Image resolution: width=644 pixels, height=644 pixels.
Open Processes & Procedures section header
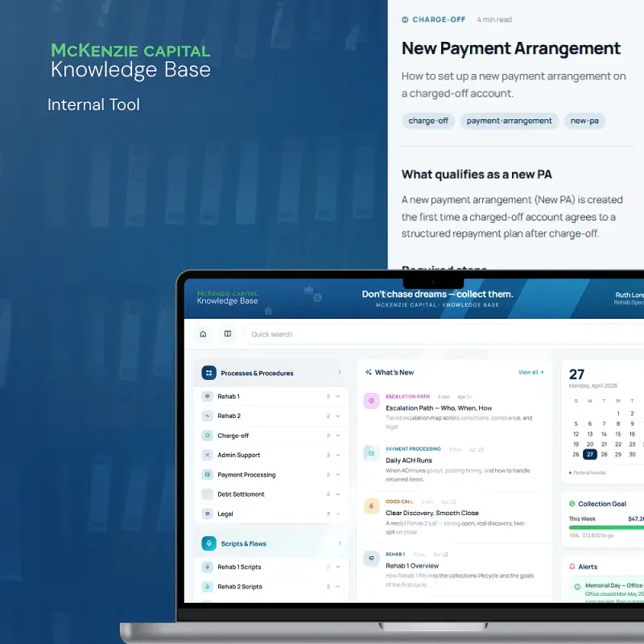click(271, 373)
